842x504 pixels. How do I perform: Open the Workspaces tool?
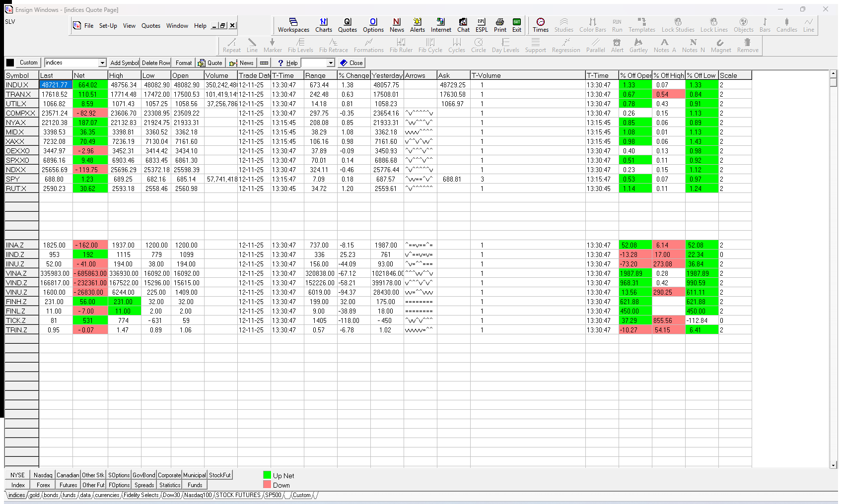coord(293,25)
